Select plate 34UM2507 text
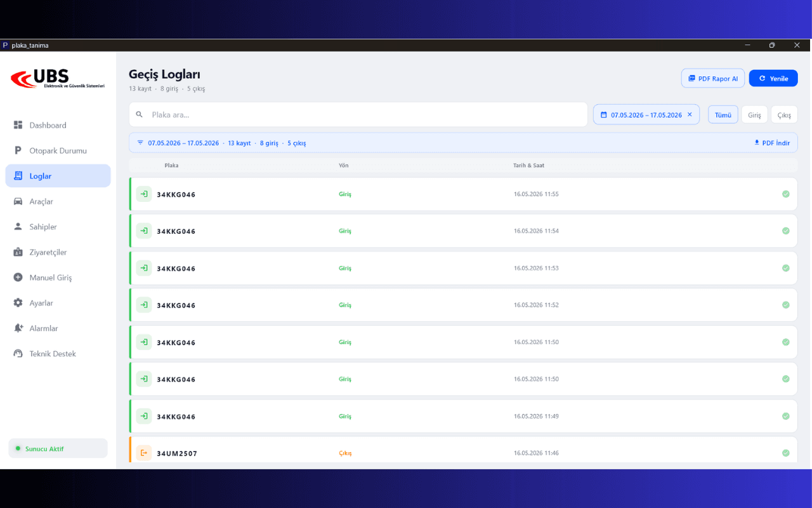812x508 pixels. [x=177, y=453]
